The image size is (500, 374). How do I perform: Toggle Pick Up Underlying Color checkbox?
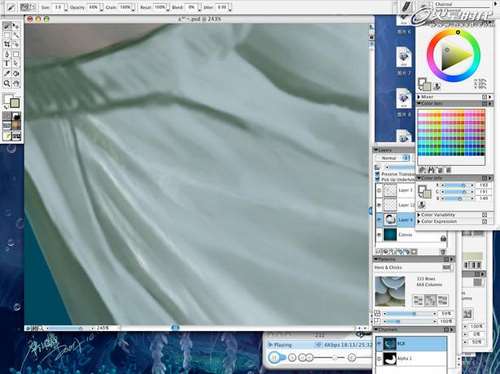pos(378,179)
